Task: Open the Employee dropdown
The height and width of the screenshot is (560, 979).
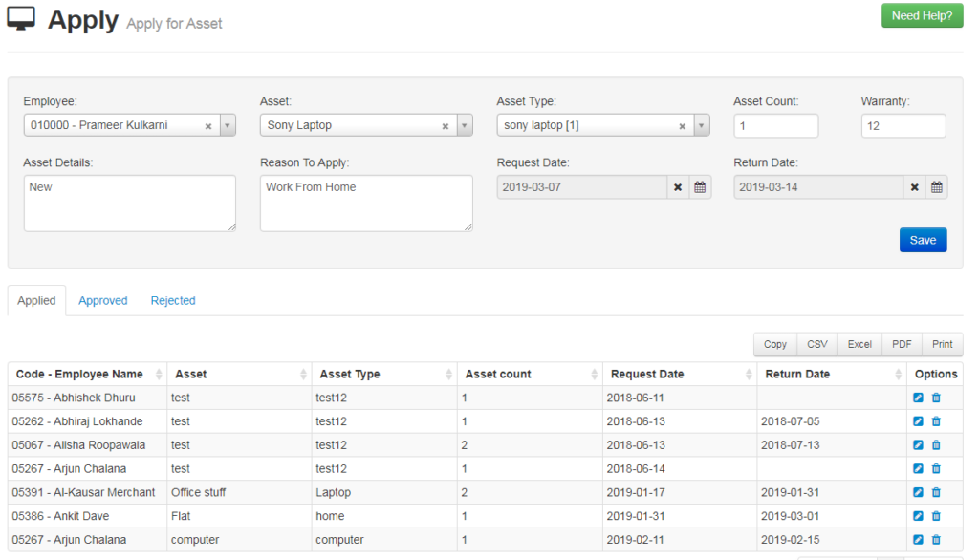Action: [227, 125]
